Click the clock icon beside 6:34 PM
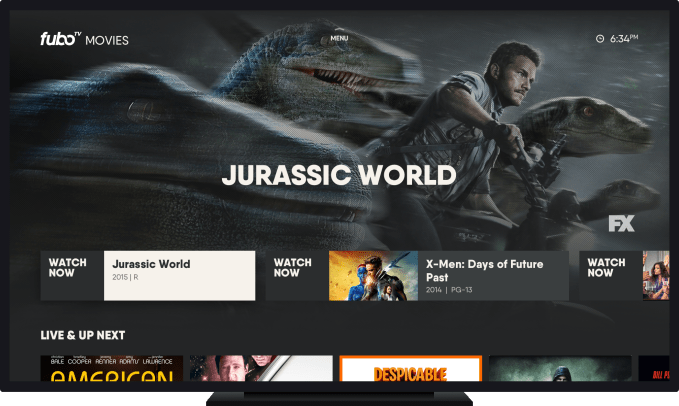679x406 pixels. [x=600, y=39]
